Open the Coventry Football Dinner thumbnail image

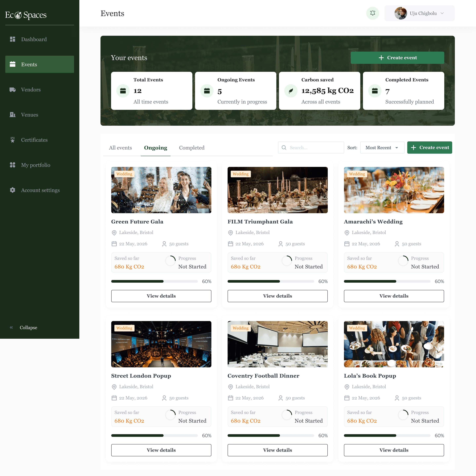(278, 344)
